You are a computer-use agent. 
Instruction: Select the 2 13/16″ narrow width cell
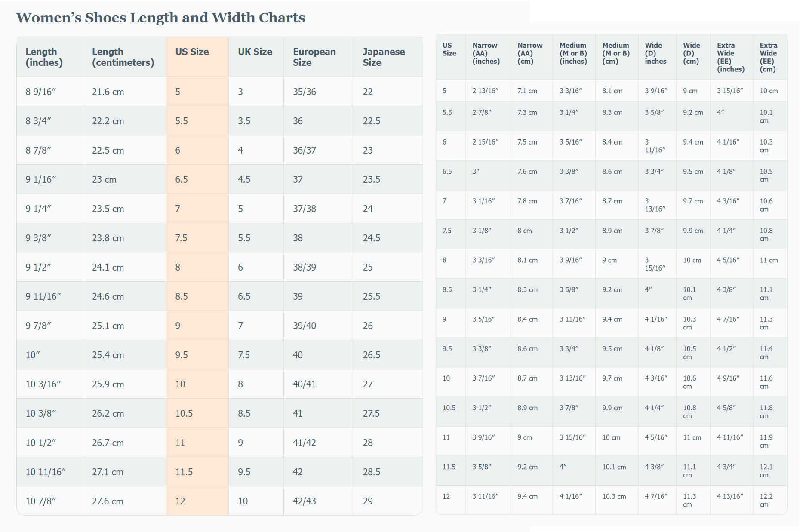click(485, 91)
